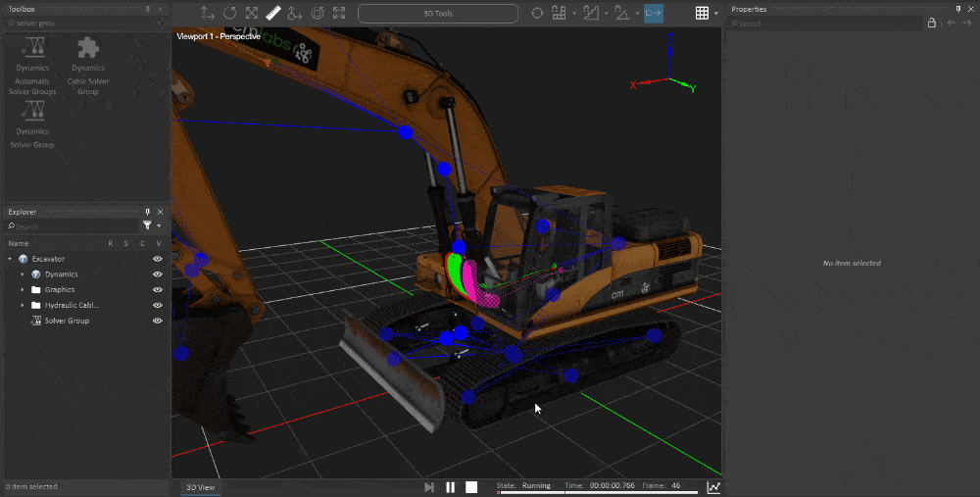This screenshot has height=497, width=980.
Task: Open dropdown arrow next to grid snapping icon
Action: click(x=574, y=14)
